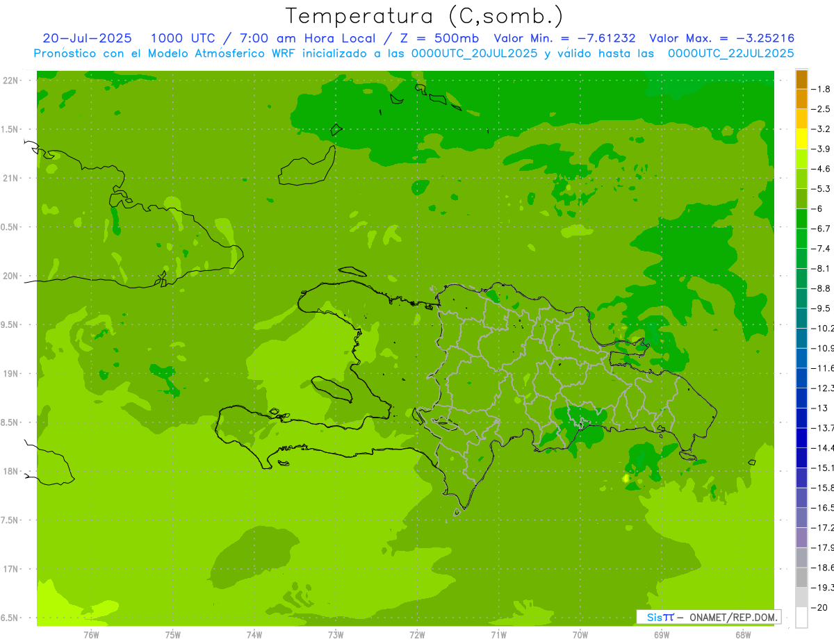
Task: Select the '0000UTC_22JUL2025' valid-until timestamp
Action: click(x=731, y=53)
